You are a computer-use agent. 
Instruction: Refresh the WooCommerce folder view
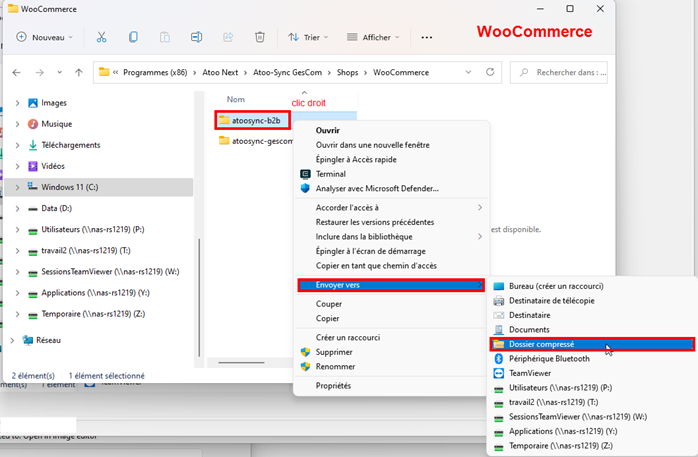point(490,72)
